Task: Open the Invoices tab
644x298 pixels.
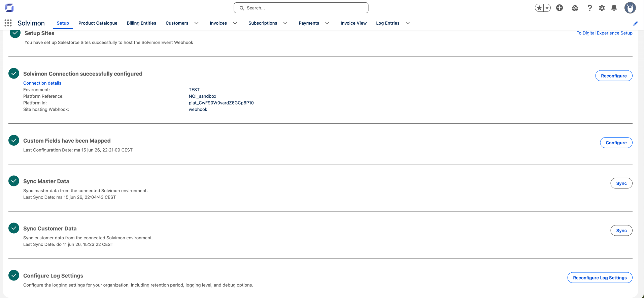Action: [218, 23]
